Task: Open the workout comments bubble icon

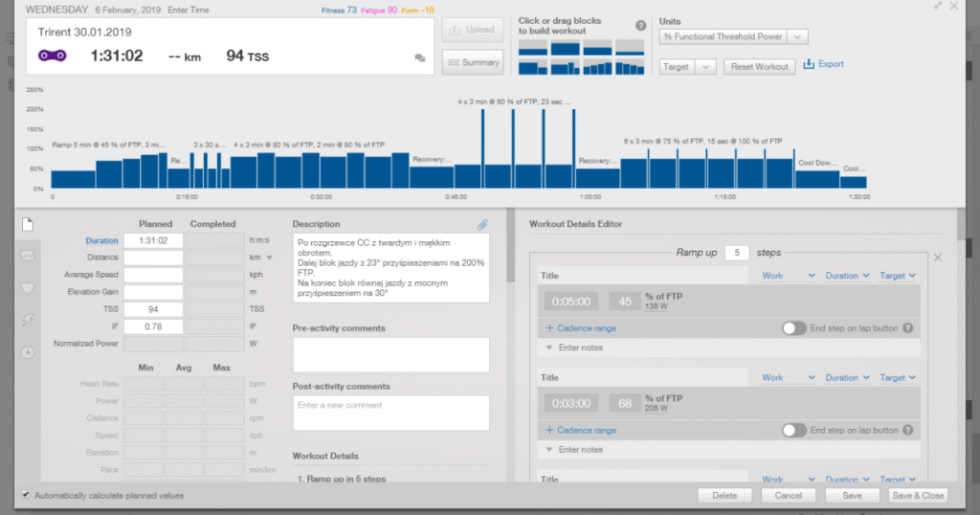Action: [x=419, y=57]
